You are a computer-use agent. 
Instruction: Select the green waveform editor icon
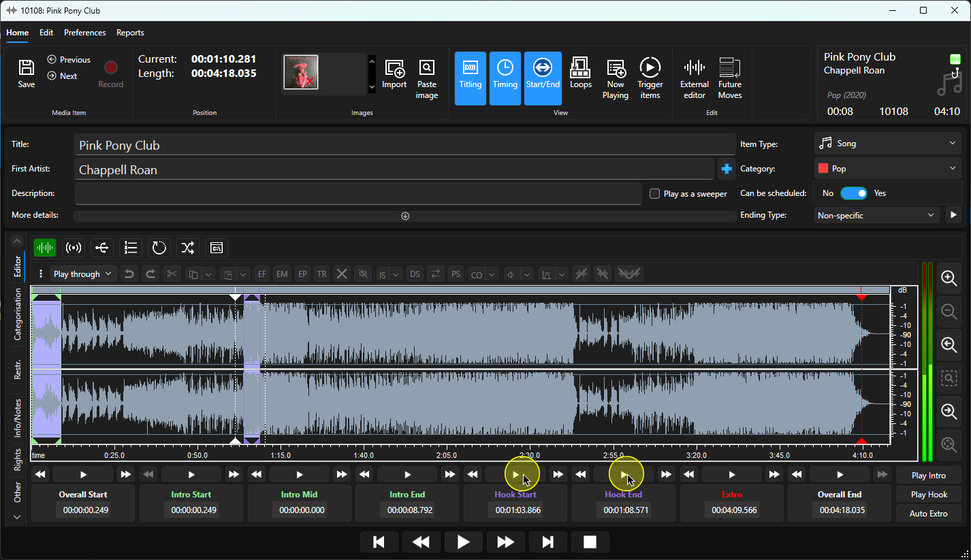coord(45,247)
